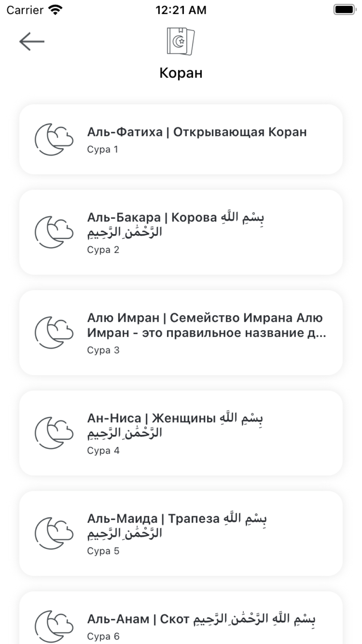Viewport: 362px width, 644px height.
Task: Open Аль-Анам | Скот sura
Action: tap(181, 618)
